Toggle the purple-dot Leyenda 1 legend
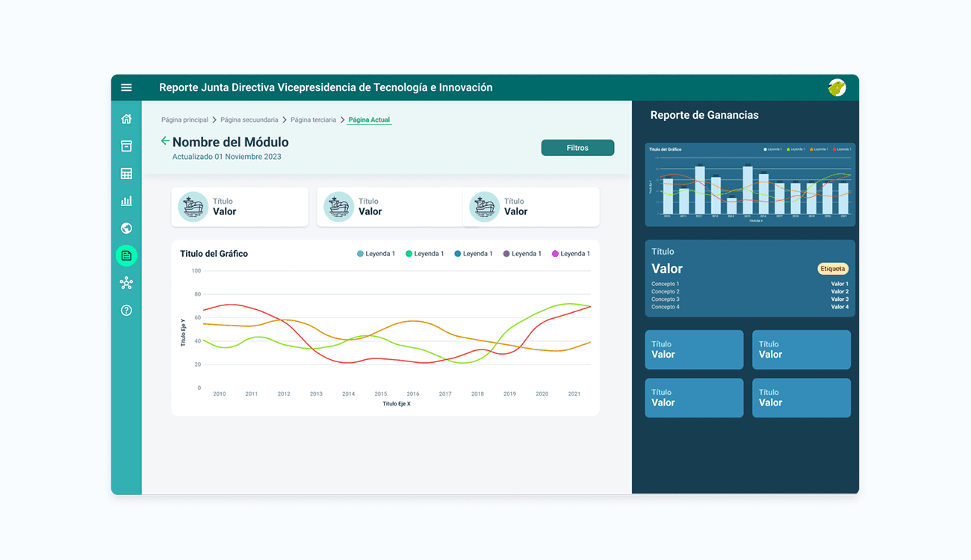 (522, 254)
